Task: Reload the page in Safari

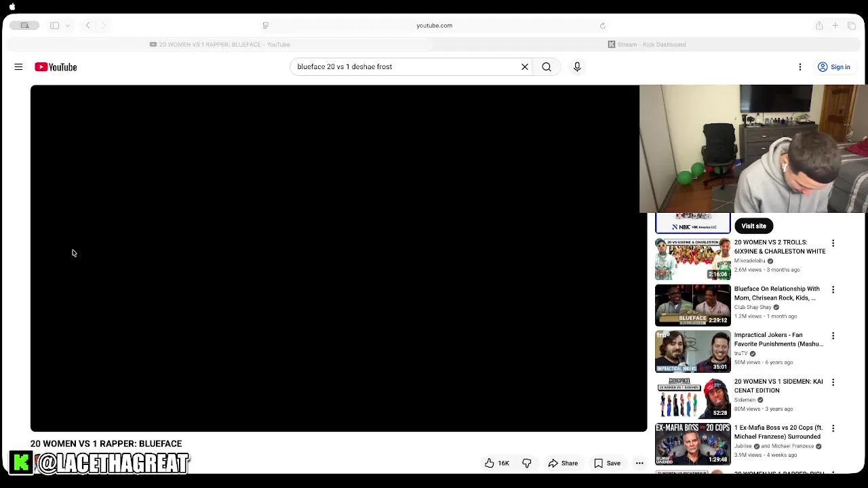Action: click(602, 26)
